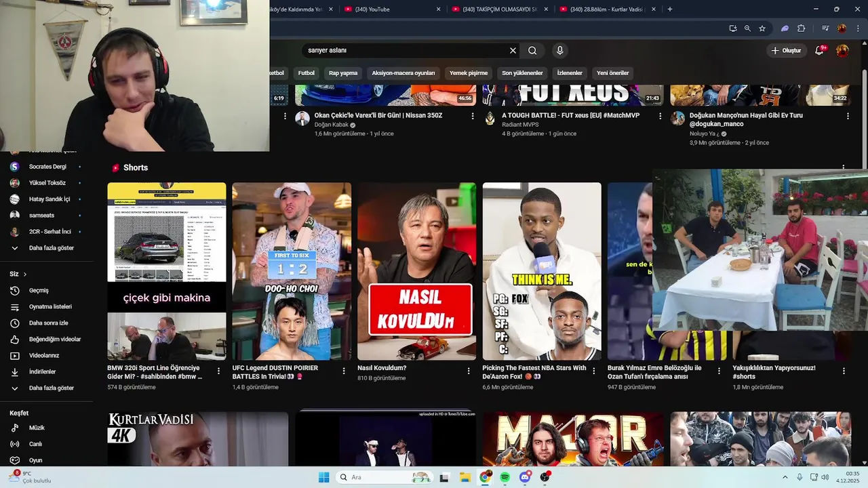Clear the search text with the X

coord(513,50)
